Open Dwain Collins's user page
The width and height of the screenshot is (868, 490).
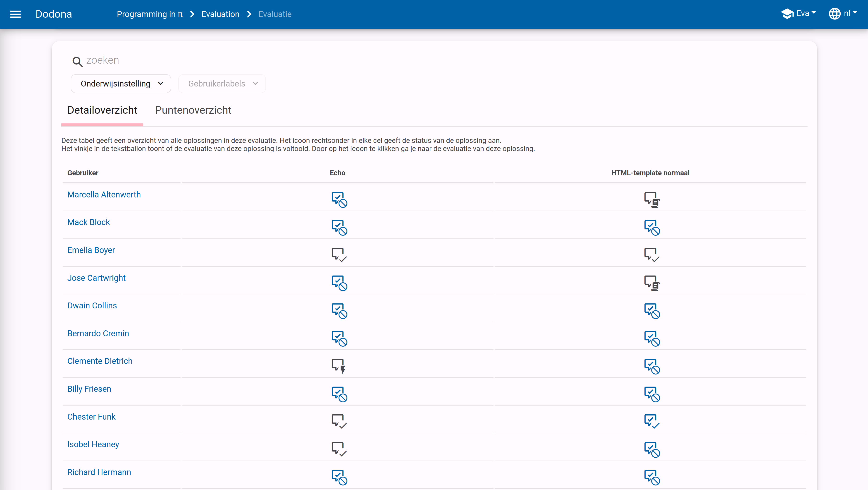tap(92, 305)
